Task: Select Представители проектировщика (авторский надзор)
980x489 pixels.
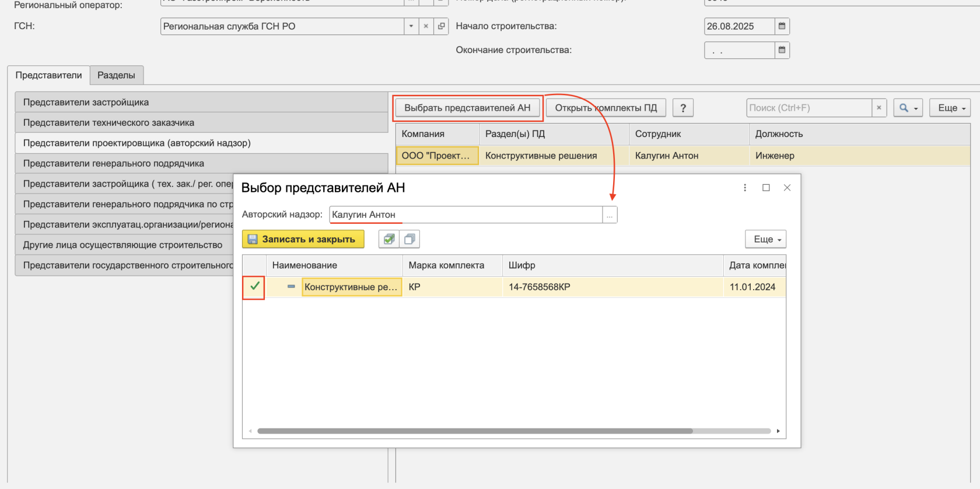Action: 201,143
